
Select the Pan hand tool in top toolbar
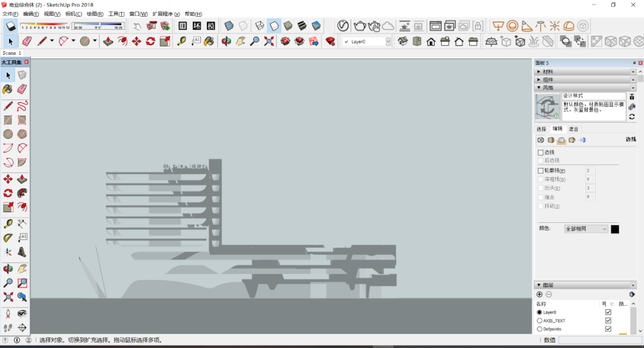(240, 41)
